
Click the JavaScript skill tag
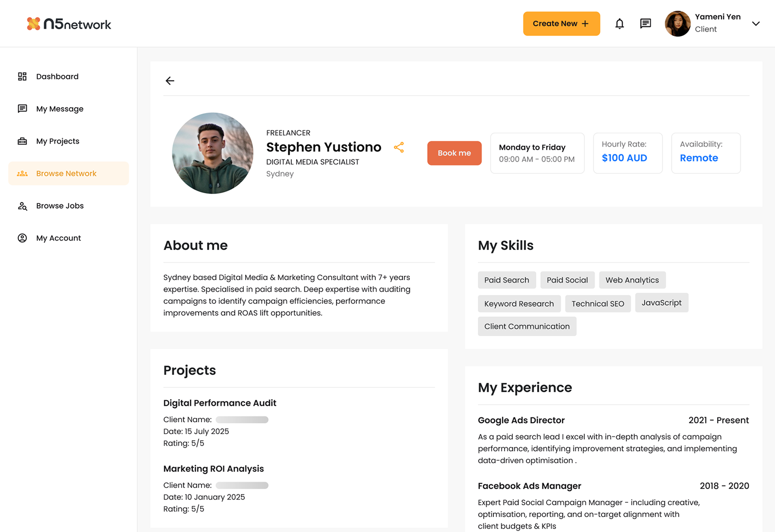661,303
